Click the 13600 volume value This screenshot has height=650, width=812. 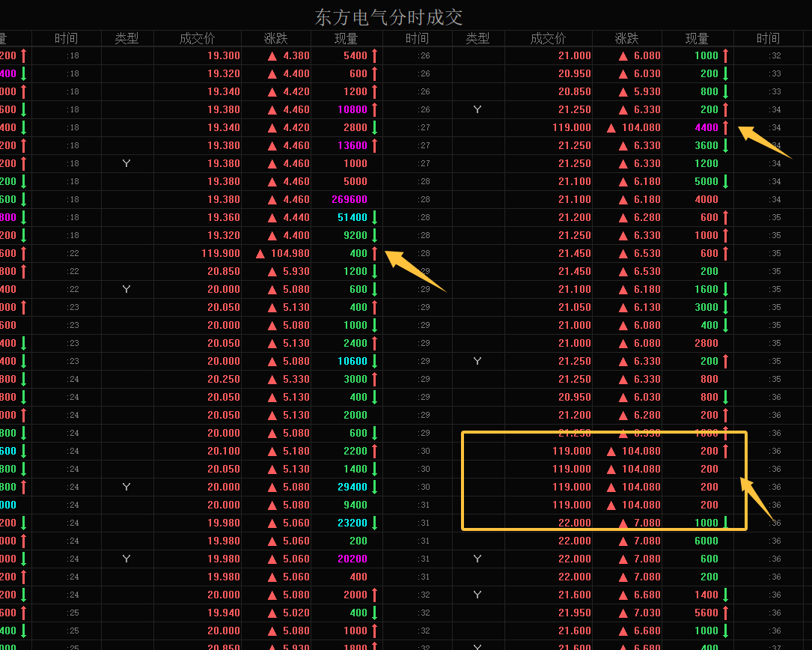[x=352, y=145]
